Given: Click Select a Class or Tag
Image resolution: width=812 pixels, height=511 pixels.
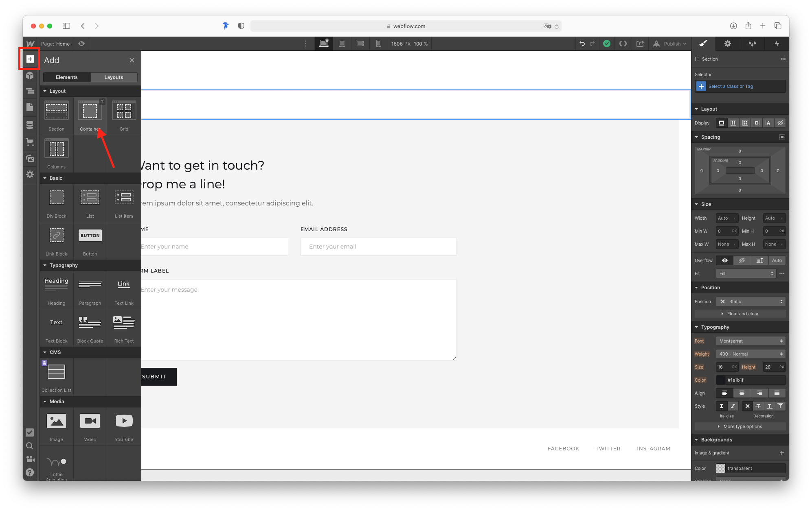Looking at the screenshot, I should click(x=731, y=86).
